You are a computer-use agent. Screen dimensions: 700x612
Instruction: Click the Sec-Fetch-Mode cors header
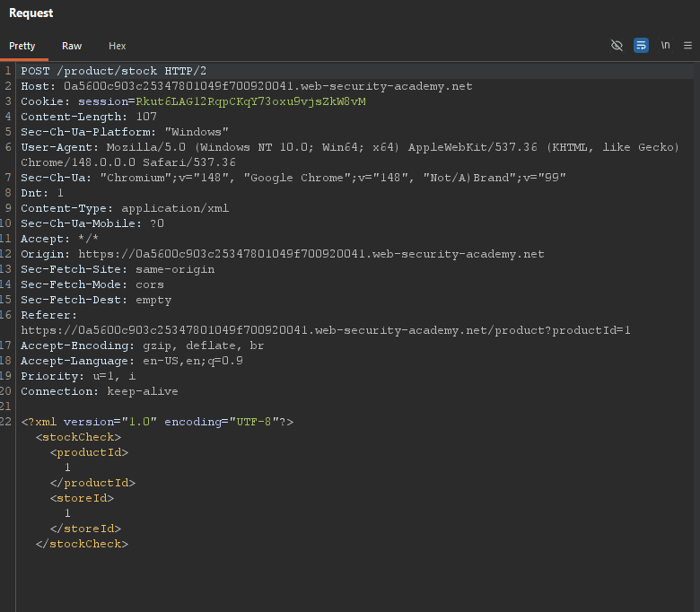(x=92, y=284)
